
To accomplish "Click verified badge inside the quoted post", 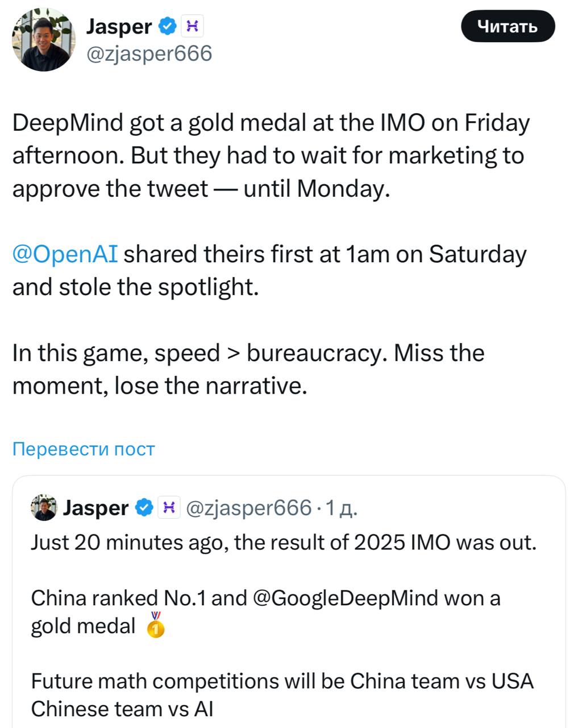I will click(144, 507).
